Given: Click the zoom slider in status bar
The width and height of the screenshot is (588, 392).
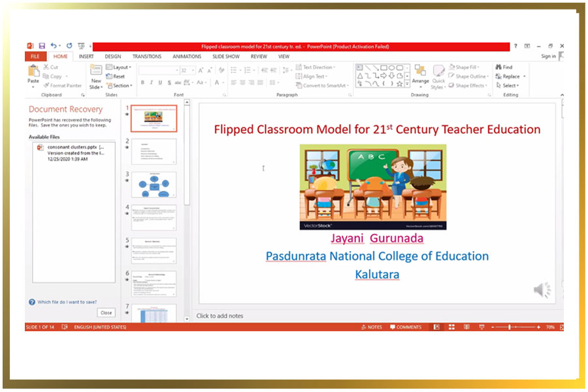Looking at the screenshot, I should point(515,327).
